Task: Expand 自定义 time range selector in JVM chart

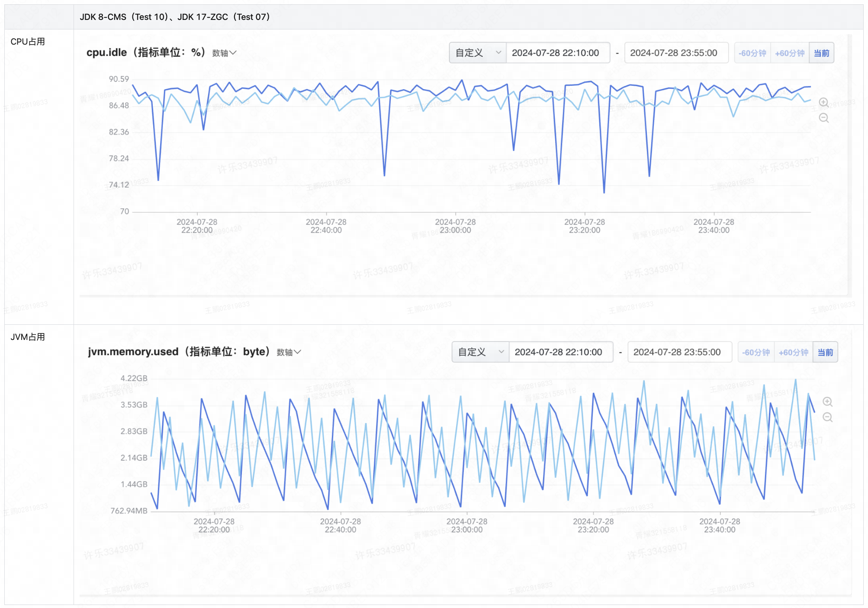Action: (480, 352)
